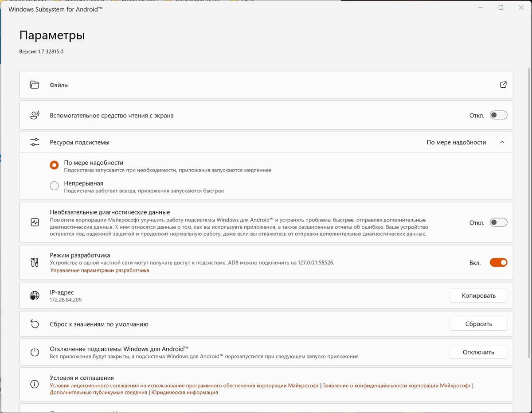
Task: Select the По мере надобности radio option
Action: 54,165
